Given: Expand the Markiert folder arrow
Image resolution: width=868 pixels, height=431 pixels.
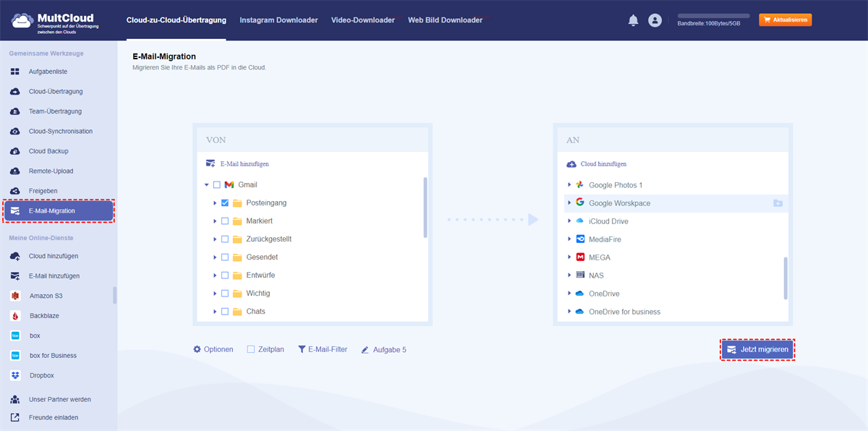Looking at the screenshot, I should [x=216, y=221].
